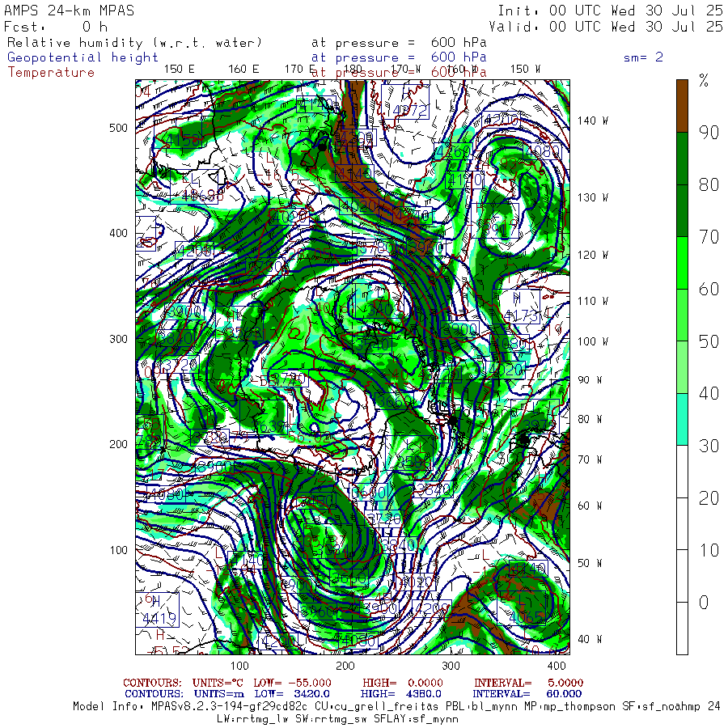The image size is (728, 728).
Task: Click the 'LW:rrtmg_lw SW:rrtmg_sw SFLAY:sf_mynn' line
Action: click(337, 719)
